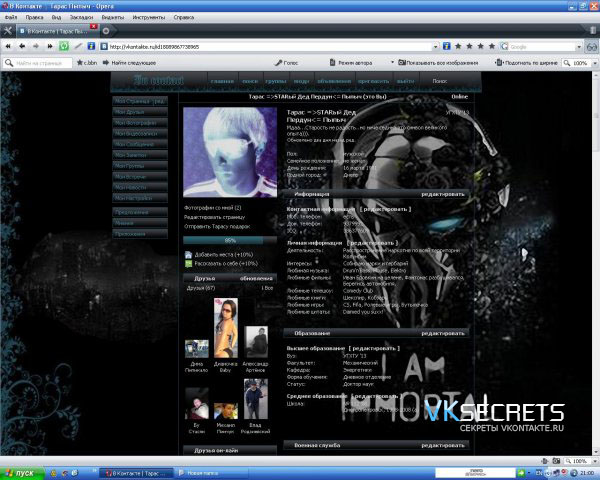
Task: Open the Закладки menu
Action: click(82, 17)
